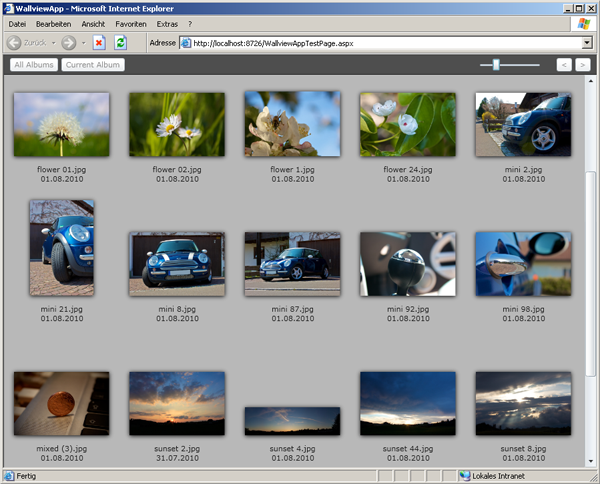Viewport: 600px width, 484px height.
Task: Open the mini 2.jpg car thumbnail
Action: [523, 124]
